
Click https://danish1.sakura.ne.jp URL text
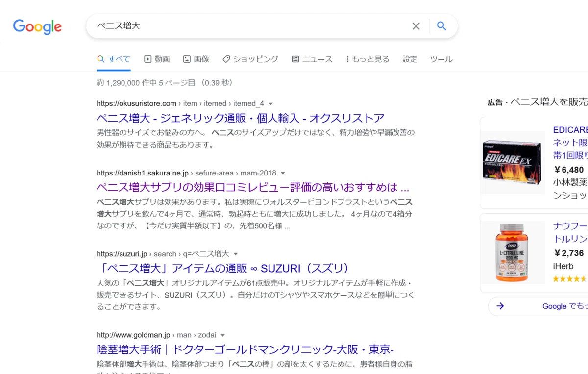point(143,174)
